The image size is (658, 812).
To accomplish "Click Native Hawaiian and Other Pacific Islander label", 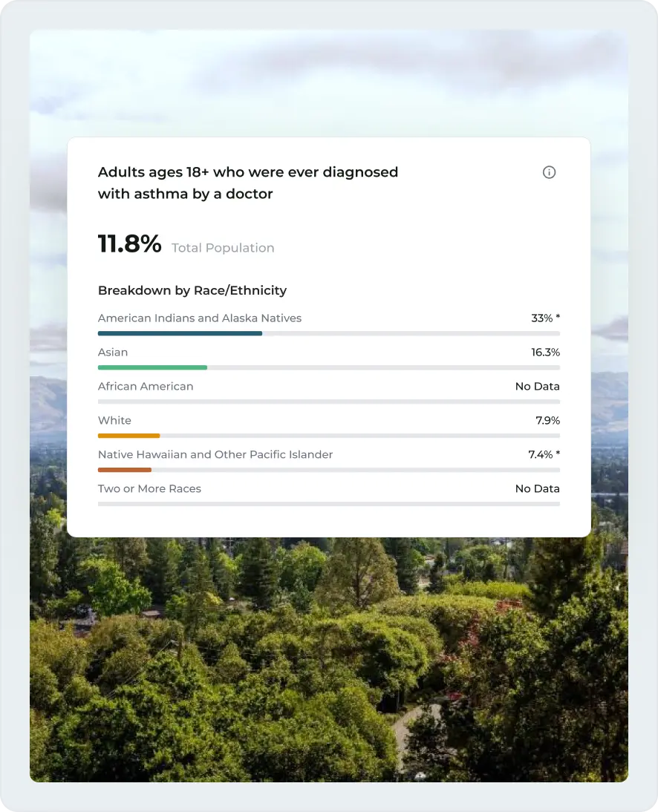I will 215,455.
